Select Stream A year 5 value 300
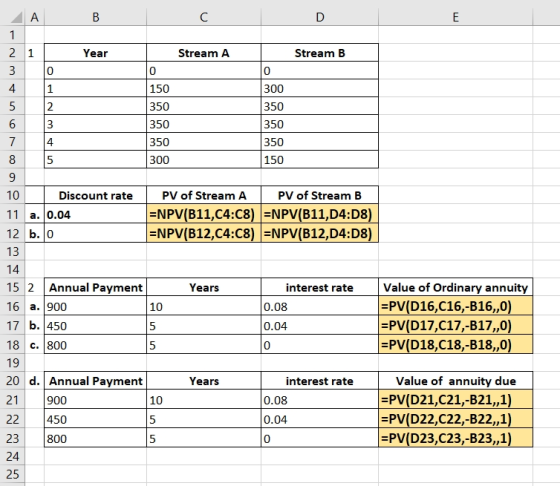This screenshot has width=560, height=486. coord(204,160)
